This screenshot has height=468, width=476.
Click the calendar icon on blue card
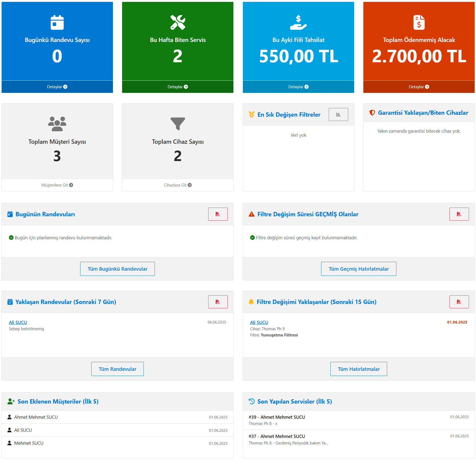pos(57,22)
